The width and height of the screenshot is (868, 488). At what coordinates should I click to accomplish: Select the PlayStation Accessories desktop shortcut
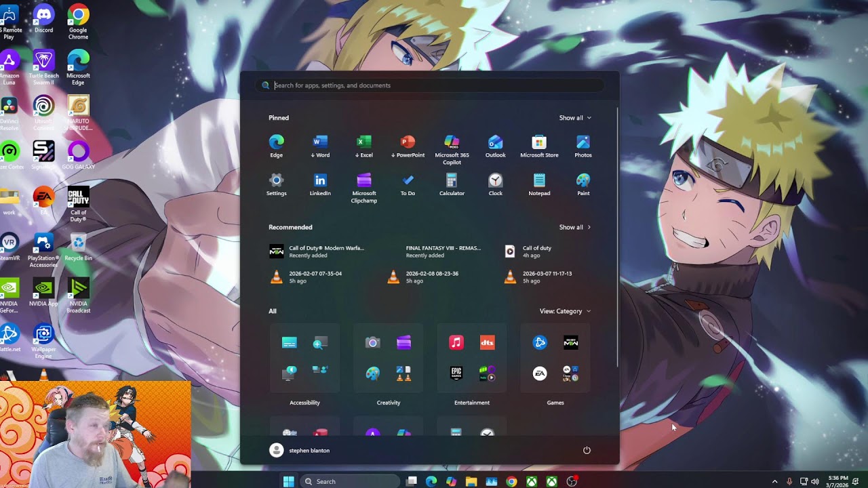[x=43, y=251]
